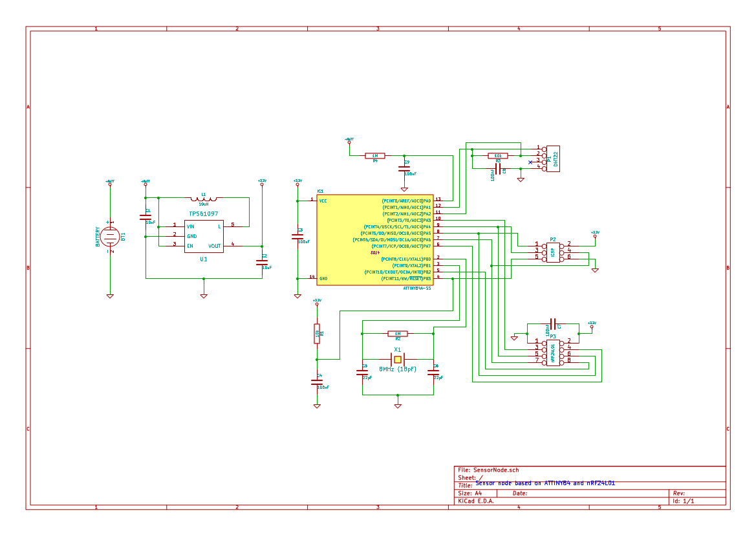This screenshot has width=756, height=535.
Task: Click the TPS61097 value text
Action: pos(204,213)
